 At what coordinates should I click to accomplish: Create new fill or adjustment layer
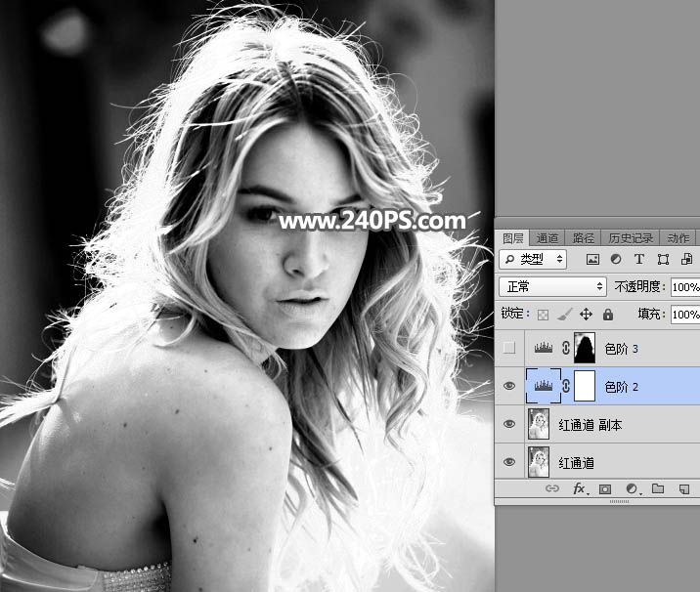632,489
